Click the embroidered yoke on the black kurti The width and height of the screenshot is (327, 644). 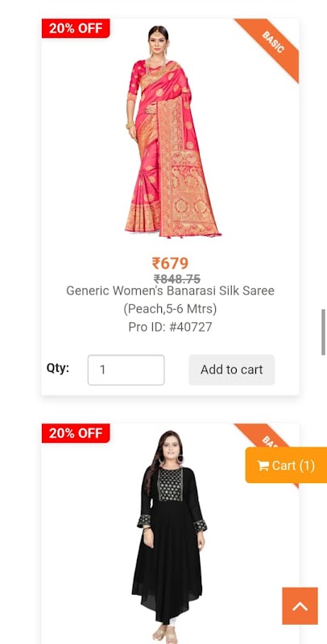click(x=170, y=485)
